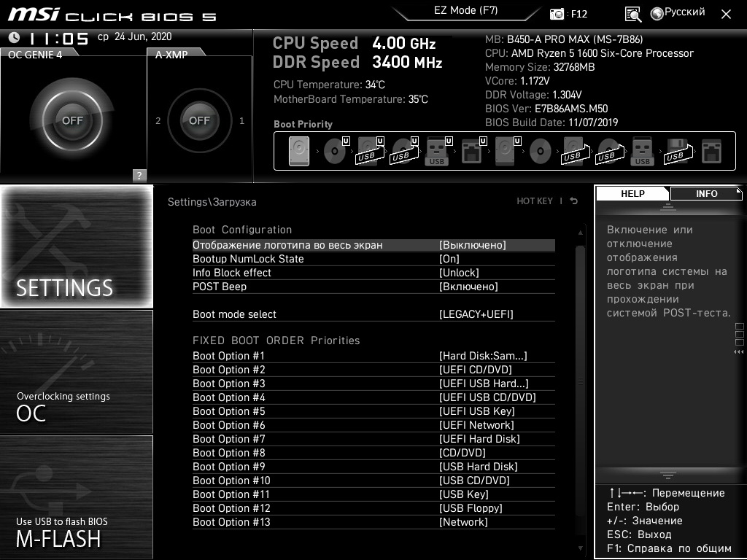This screenshot has height=560, width=747.
Task: Select the legacy USB Key boot icon
Action: point(642,151)
